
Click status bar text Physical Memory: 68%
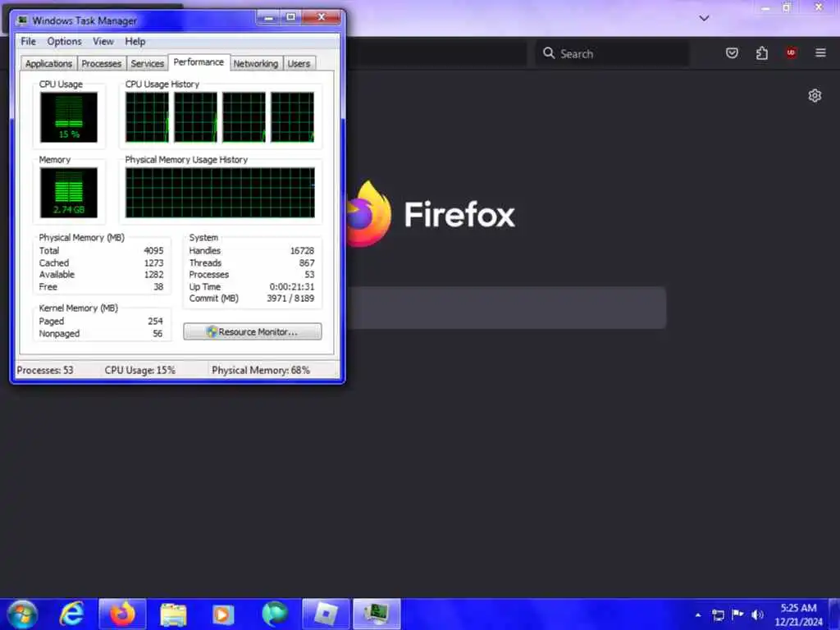[x=261, y=370]
